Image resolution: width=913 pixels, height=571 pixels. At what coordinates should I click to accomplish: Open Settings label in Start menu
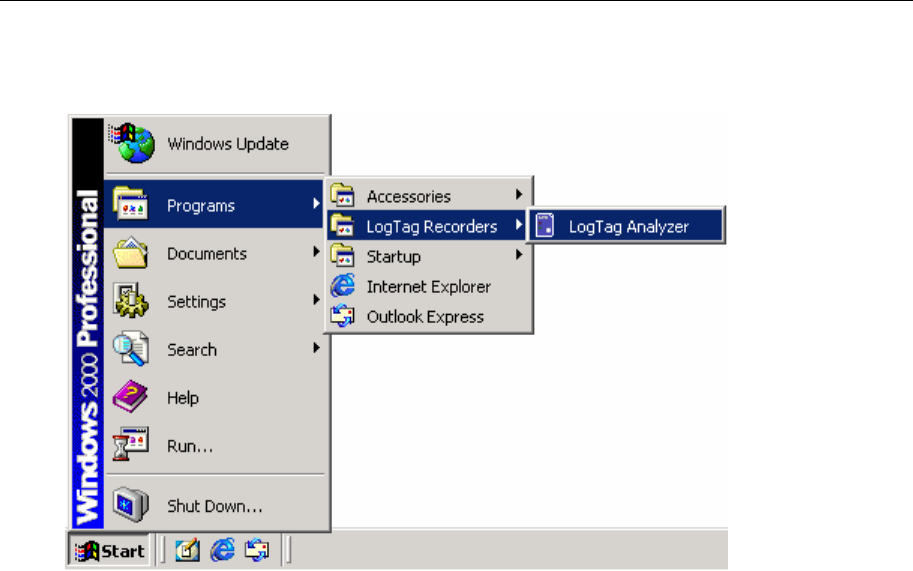[x=196, y=302]
